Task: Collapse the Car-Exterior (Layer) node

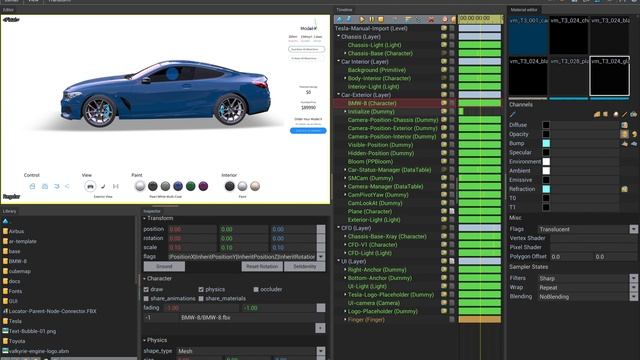Action: 338,94
